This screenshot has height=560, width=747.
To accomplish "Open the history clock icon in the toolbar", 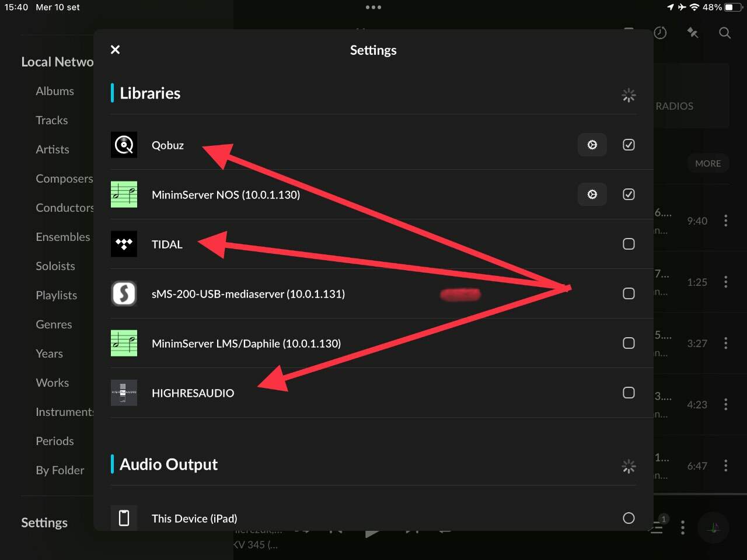I will coord(661,33).
